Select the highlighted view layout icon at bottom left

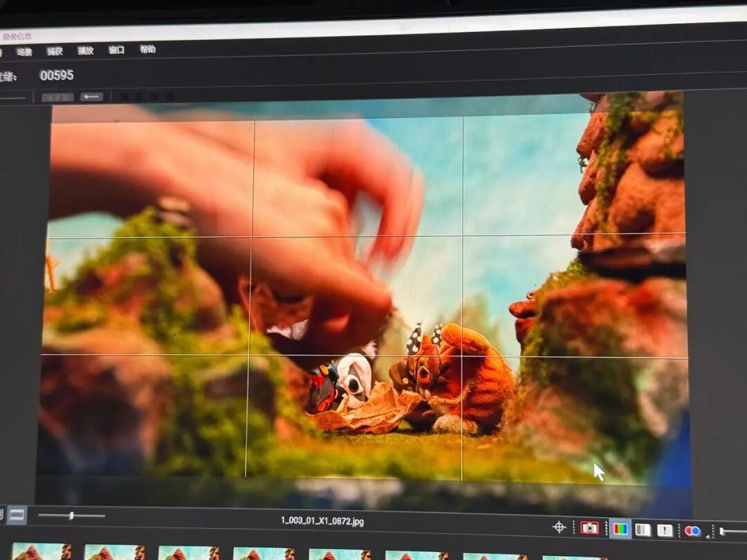coord(17,514)
